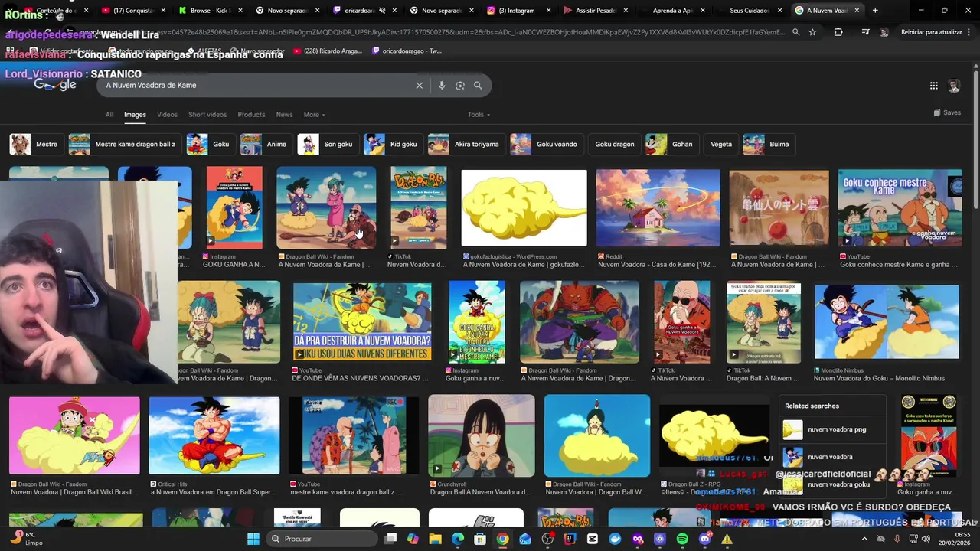Select the Anime filter chip
Viewport: 980px width, 551px height.
coord(265,144)
